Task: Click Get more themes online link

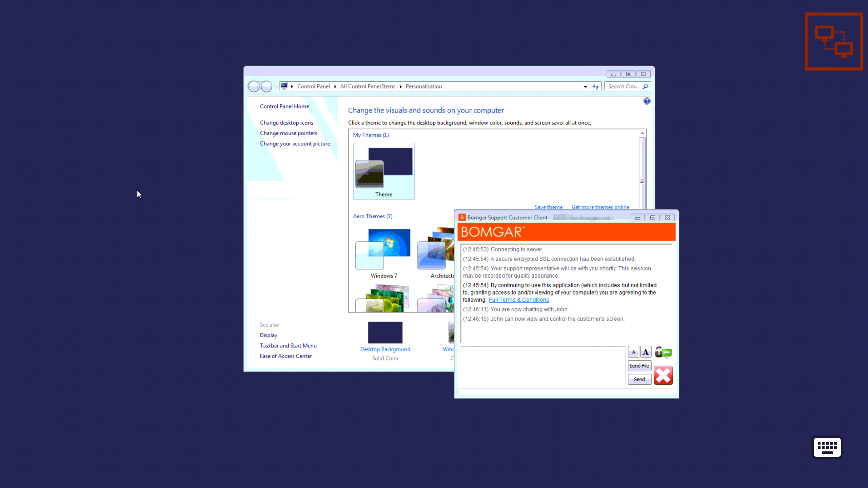Action: click(600, 207)
